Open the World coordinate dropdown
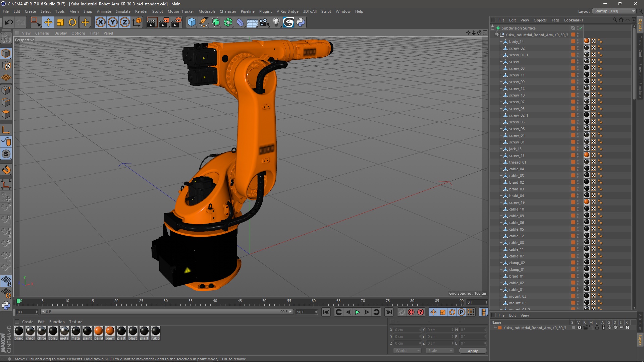 point(407,351)
